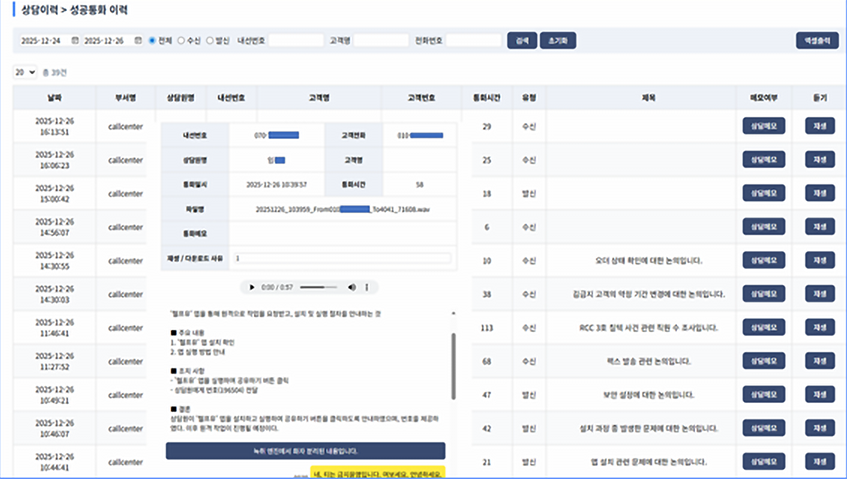Focus the 내선번호 filter input
The height and width of the screenshot is (479, 847).
tap(296, 41)
